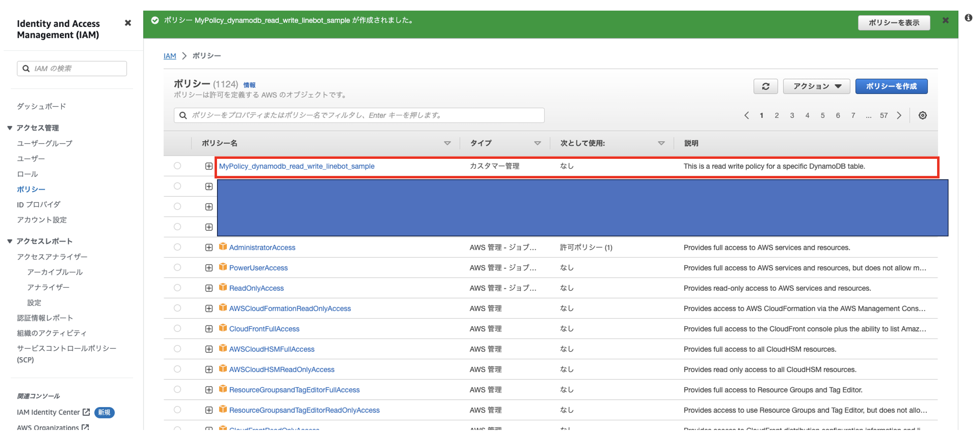Select the MyPolicy_dynamodb_read_write_linebot_sample radio button
This screenshot has width=980, height=432.
pyautogui.click(x=177, y=166)
